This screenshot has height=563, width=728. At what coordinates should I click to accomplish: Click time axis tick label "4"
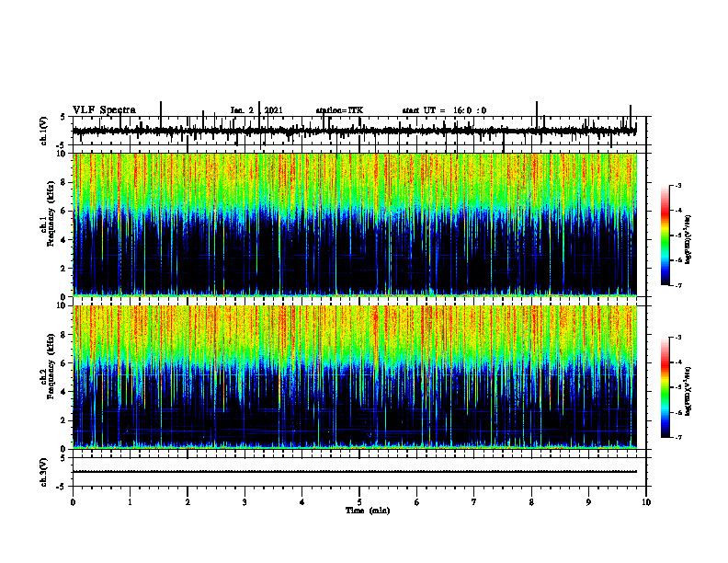click(x=302, y=502)
